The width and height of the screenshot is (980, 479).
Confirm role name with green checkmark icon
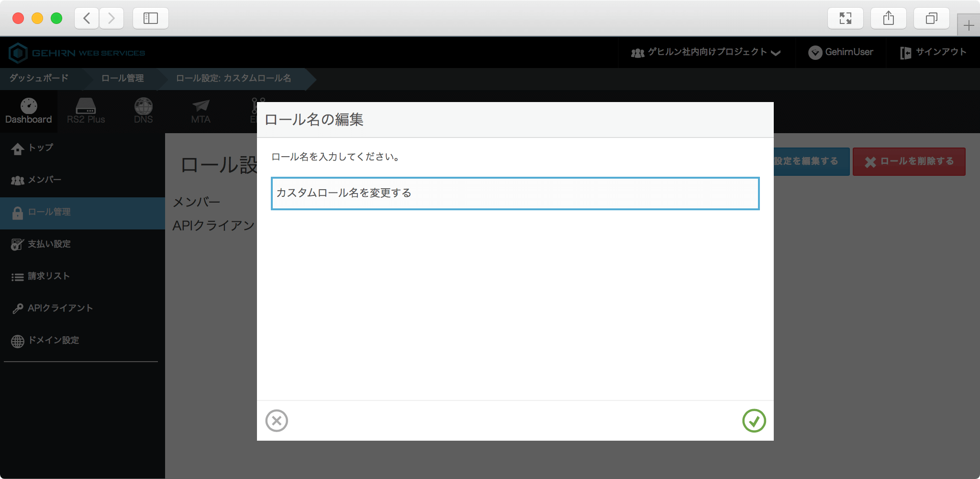[x=754, y=421]
